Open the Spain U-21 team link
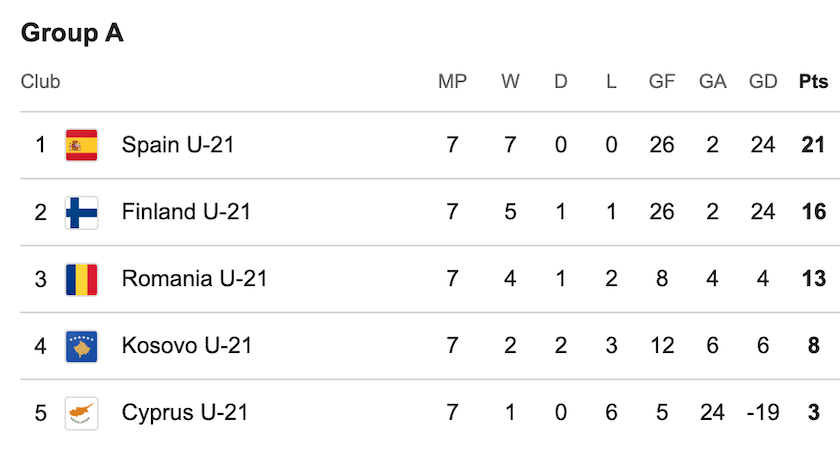 pos(178,145)
